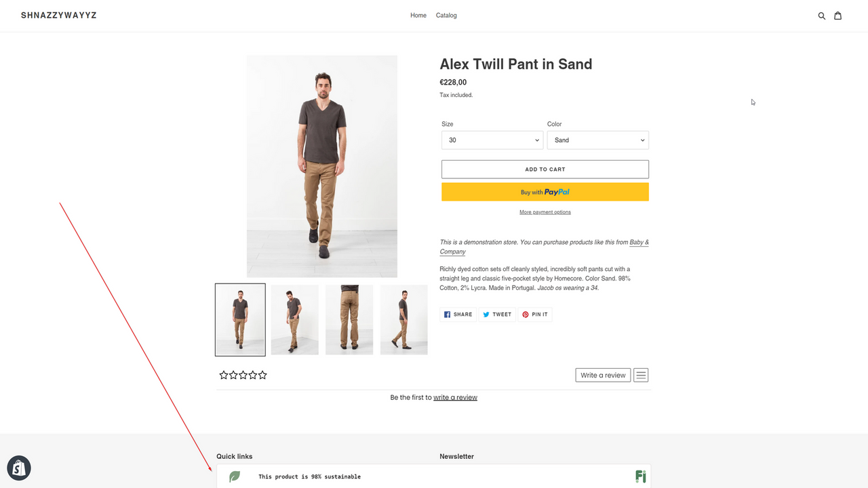Click the ADD TO CART button
The image size is (868, 488).
[x=545, y=169]
